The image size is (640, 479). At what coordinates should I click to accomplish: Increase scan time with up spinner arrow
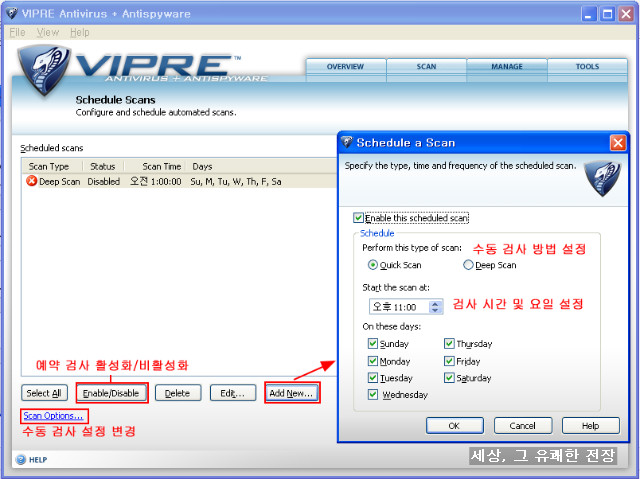click(435, 303)
